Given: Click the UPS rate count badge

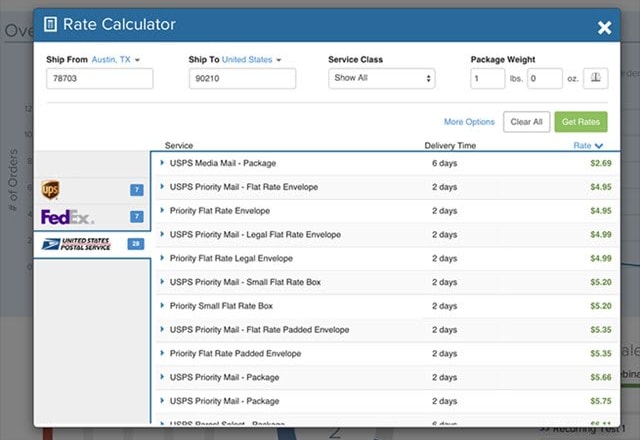Looking at the screenshot, I should pyautogui.click(x=137, y=190).
